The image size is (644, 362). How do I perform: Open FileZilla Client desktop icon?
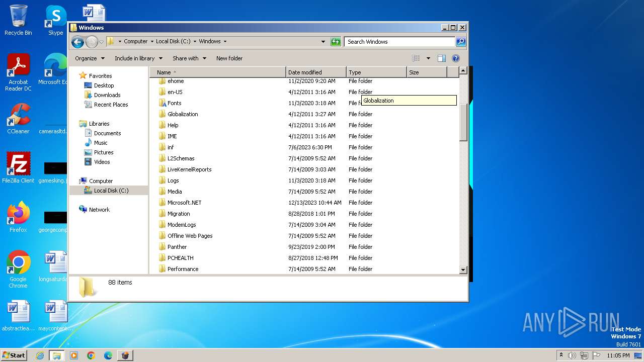tap(18, 168)
